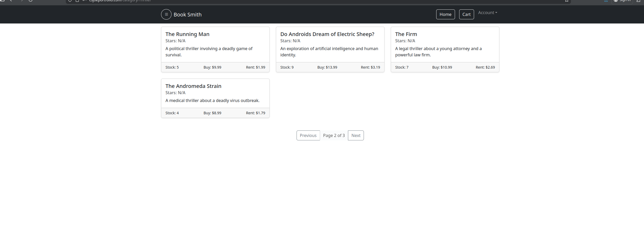Go to the Home page button
Image resolution: width=644 pixels, height=233 pixels.
click(x=445, y=14)
